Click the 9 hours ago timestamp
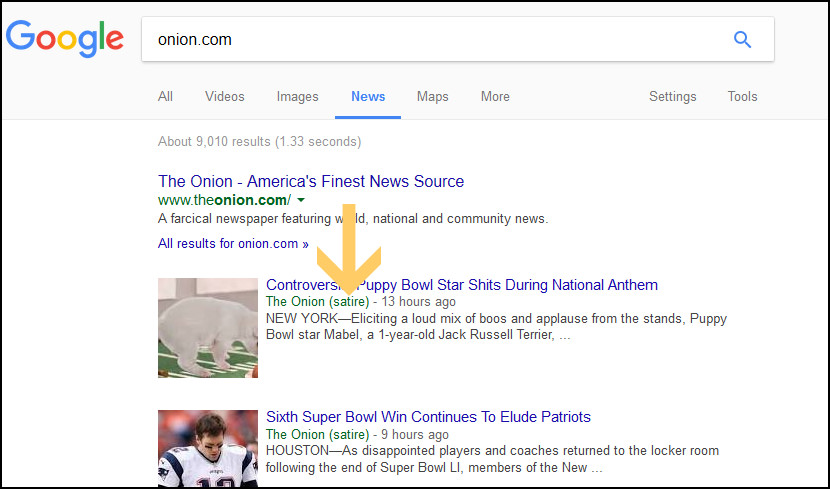830x489 pixels. [x=414, y=434]
